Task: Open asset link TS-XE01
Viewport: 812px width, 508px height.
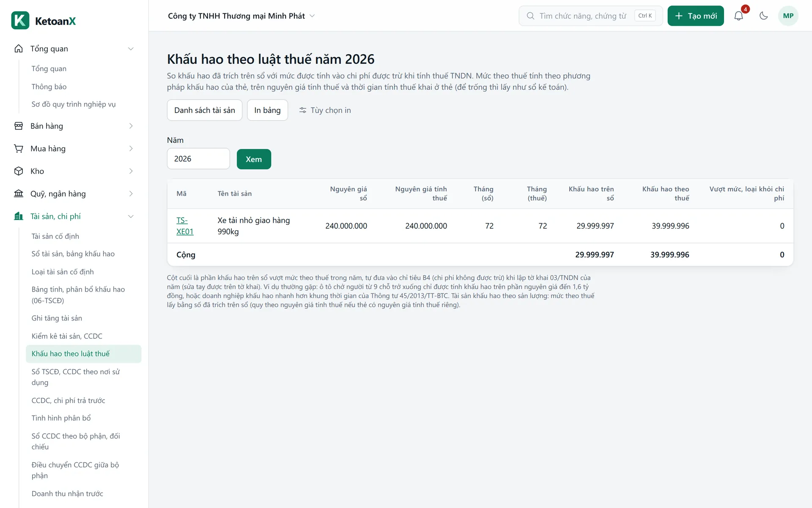Action: (185, 226)
